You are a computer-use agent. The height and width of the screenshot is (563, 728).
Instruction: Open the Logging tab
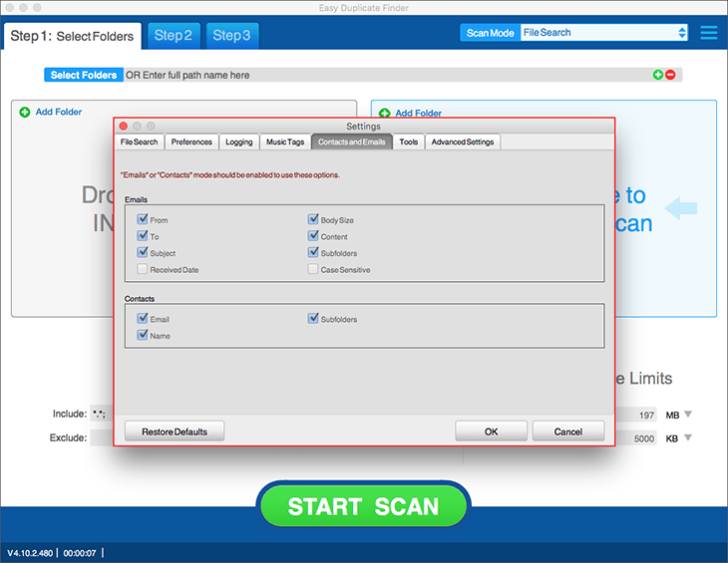[239, 141]
